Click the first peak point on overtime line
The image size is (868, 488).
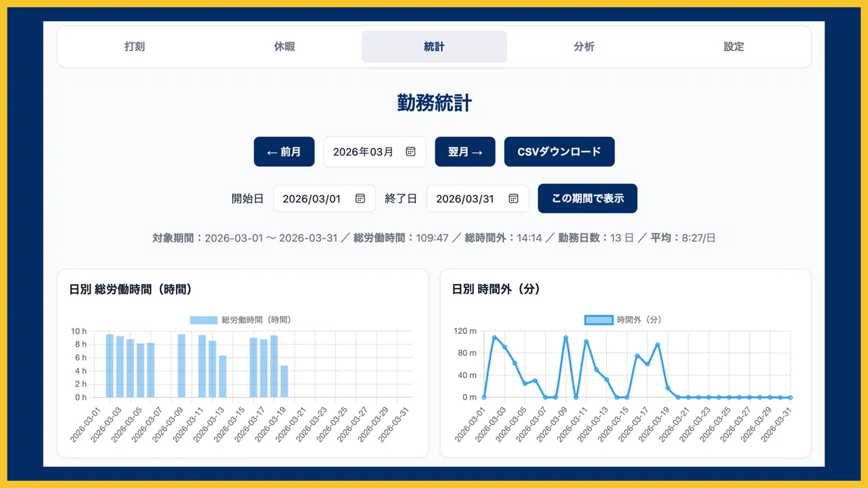point(494,338)
